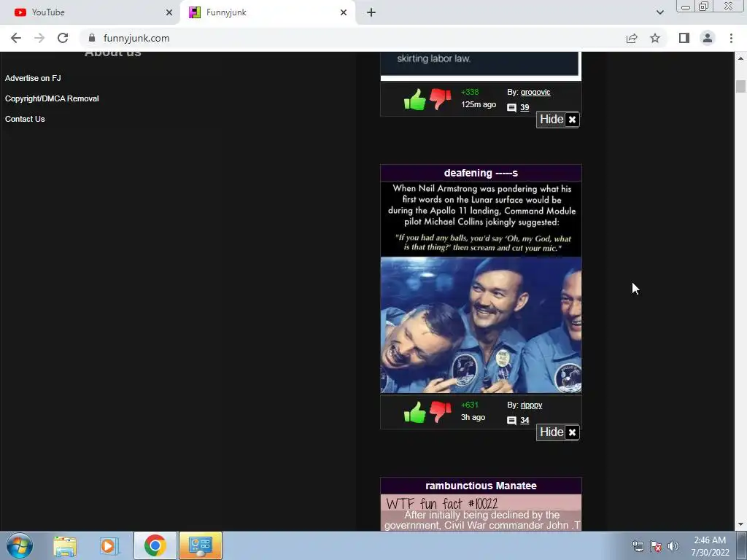The image size is (747, 560).
Task: View site security lock info
Action: point(92,38)
